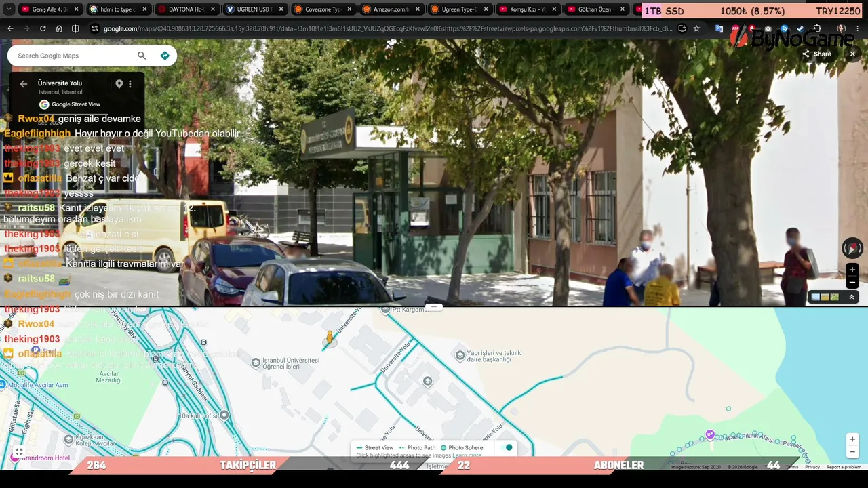
Task: Click the Report a problem link
Action: pos(844,467)
